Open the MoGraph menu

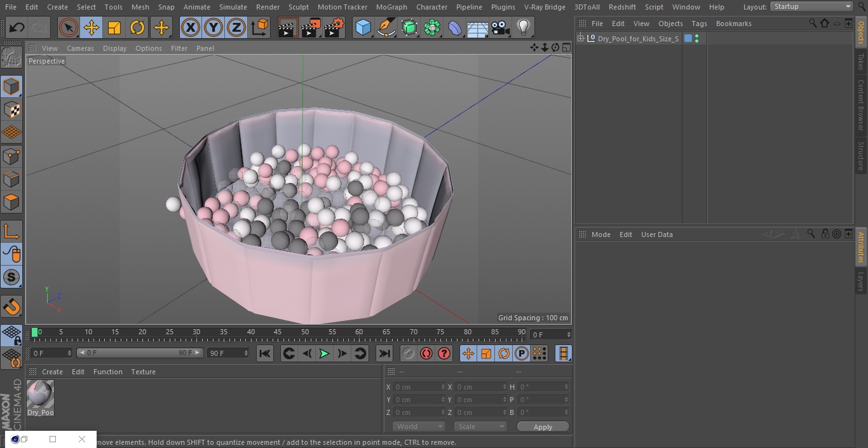(x=391, y=7)
